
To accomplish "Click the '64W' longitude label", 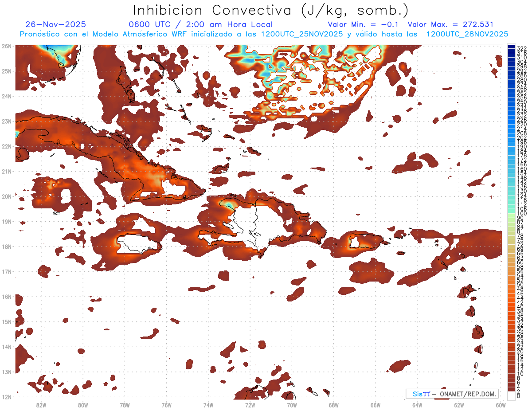I will pyautogui.click(x=417, y=405).
